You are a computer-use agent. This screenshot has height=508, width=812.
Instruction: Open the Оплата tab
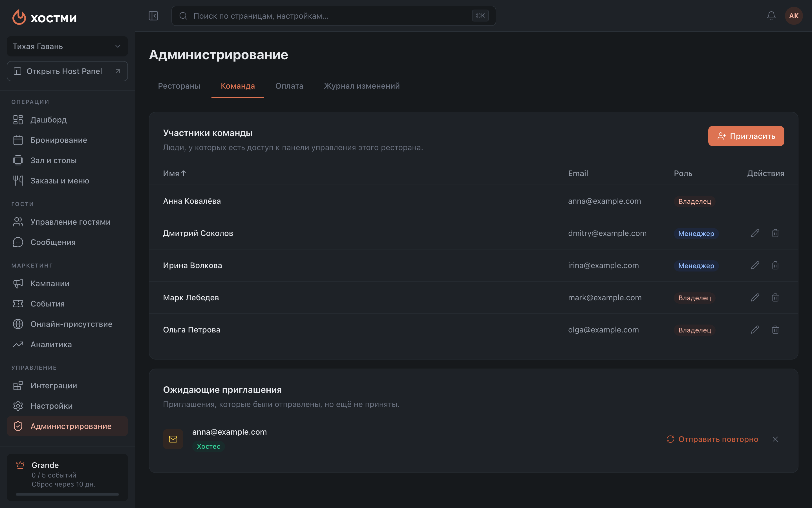point(289,86)
